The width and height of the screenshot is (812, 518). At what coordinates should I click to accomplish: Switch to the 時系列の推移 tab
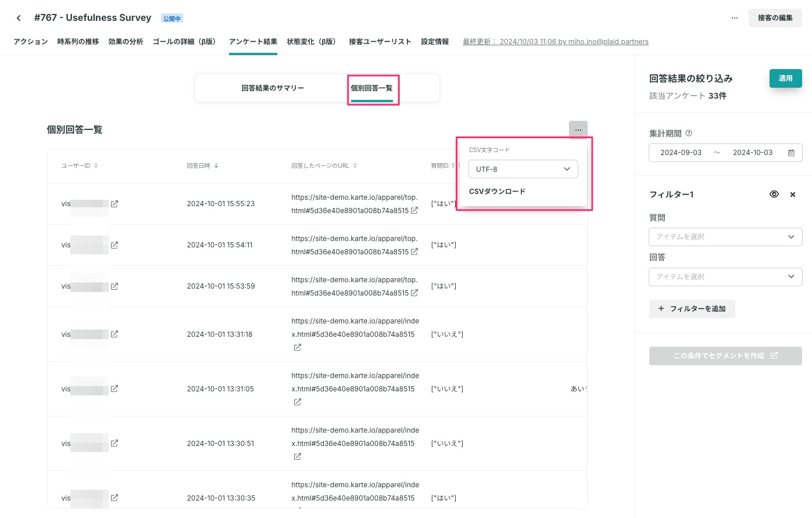(78, 42)
